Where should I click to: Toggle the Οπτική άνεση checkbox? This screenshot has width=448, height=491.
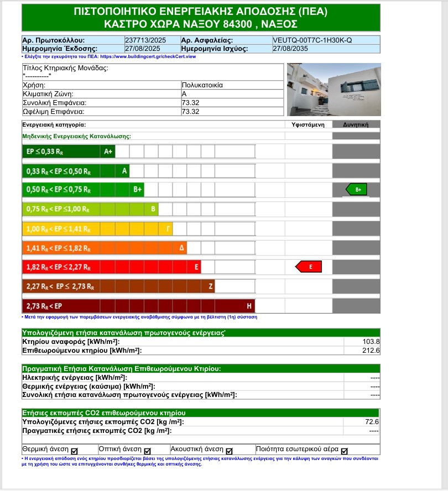click(x=147, y=451)
